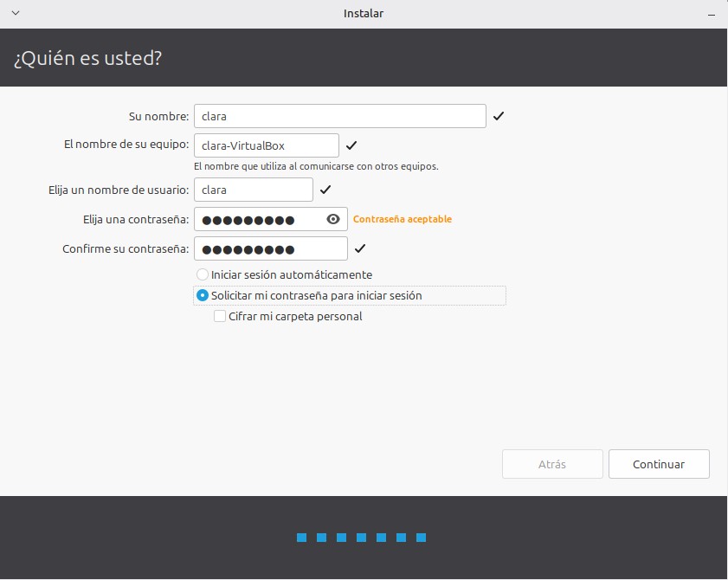Focus the Su nombre text field
This screenshot has width=728, height=580.
tap(339, 116)
